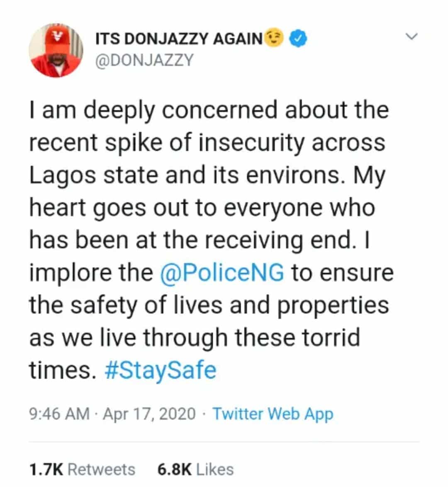Open the tweet options chevron menu

(x=411, y=36)
